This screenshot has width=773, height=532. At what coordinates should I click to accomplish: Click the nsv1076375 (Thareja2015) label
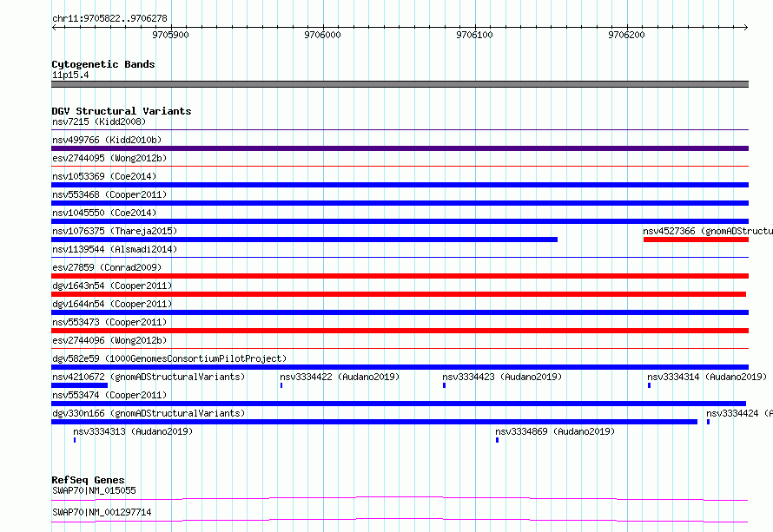[x=115, y=231]
